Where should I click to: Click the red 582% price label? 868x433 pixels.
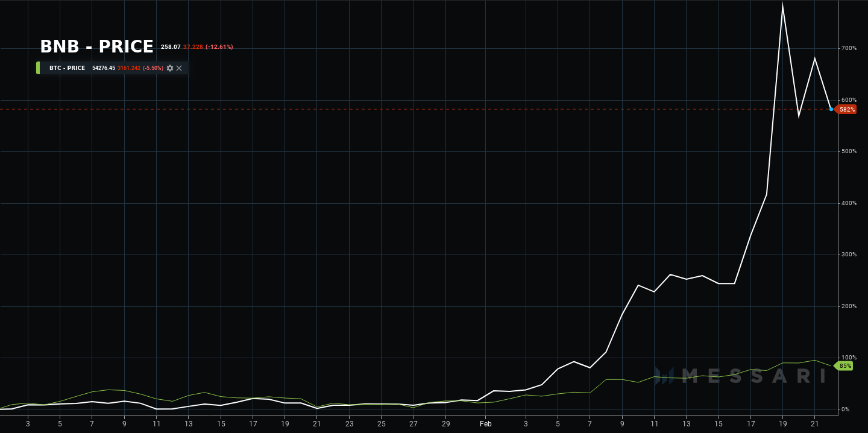[846, 110]
